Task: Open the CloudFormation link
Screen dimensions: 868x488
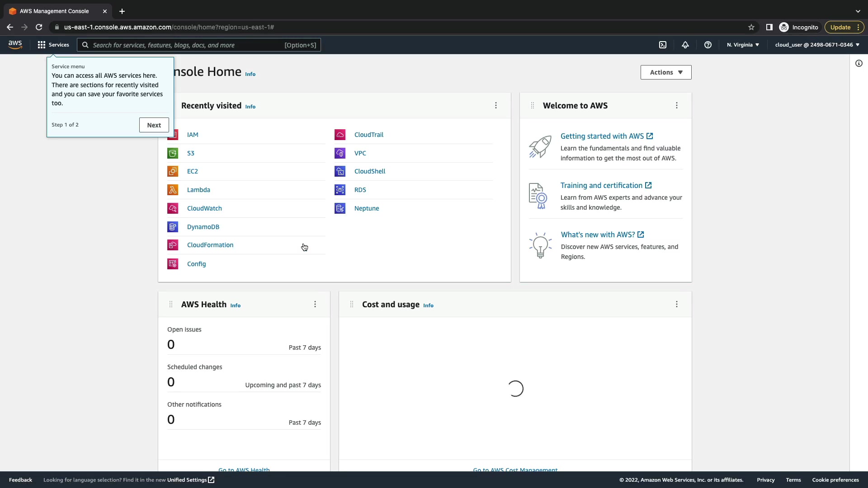Action: (x=210, y=245)
